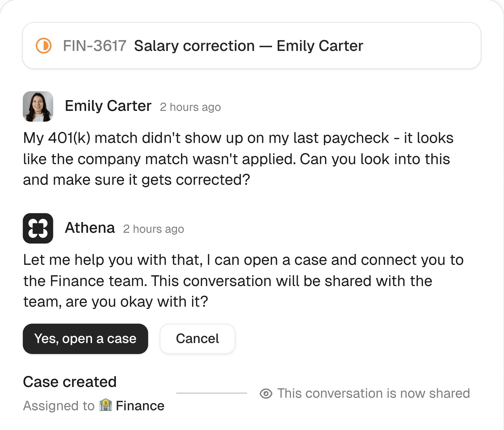Image resolution: width=504 pixels, height=430 pixels.
Task: Click Emily Carter's name above her message
Action: pos(108,106)
